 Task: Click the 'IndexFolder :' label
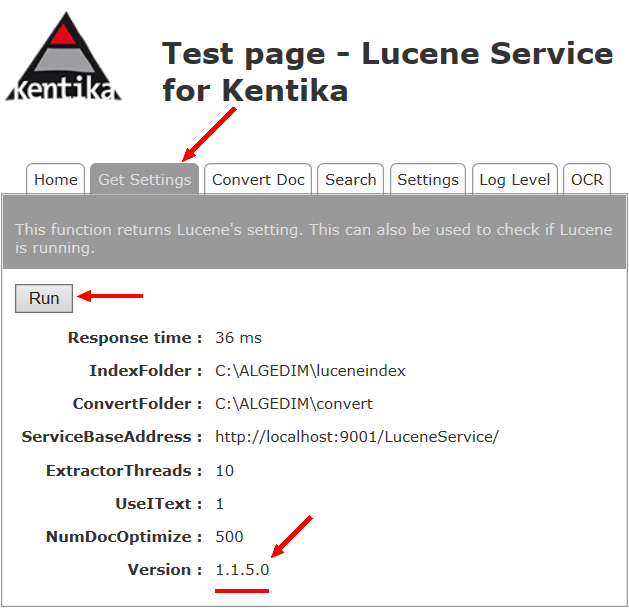146,371
